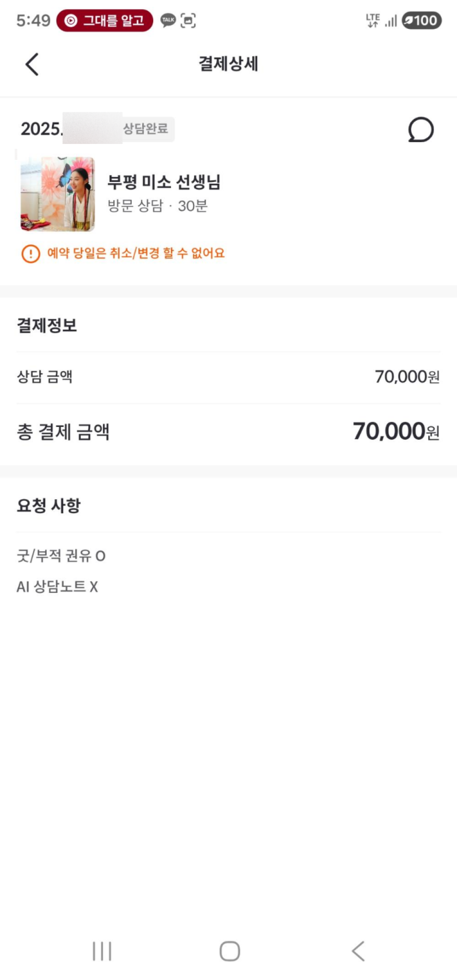This screenshot has height=980, width=457.
Task: Tap the 굿/부적 권유 O request item
Action: [61, 556]
